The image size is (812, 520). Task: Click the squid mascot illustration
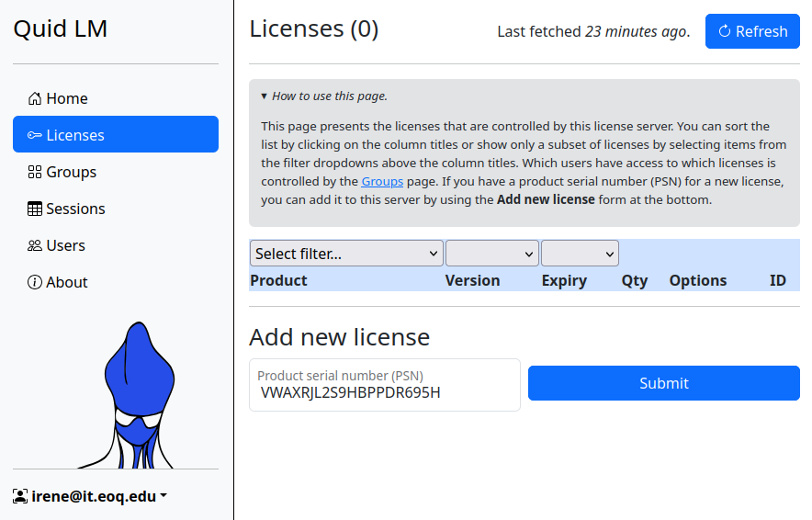(x=136, y=397)
